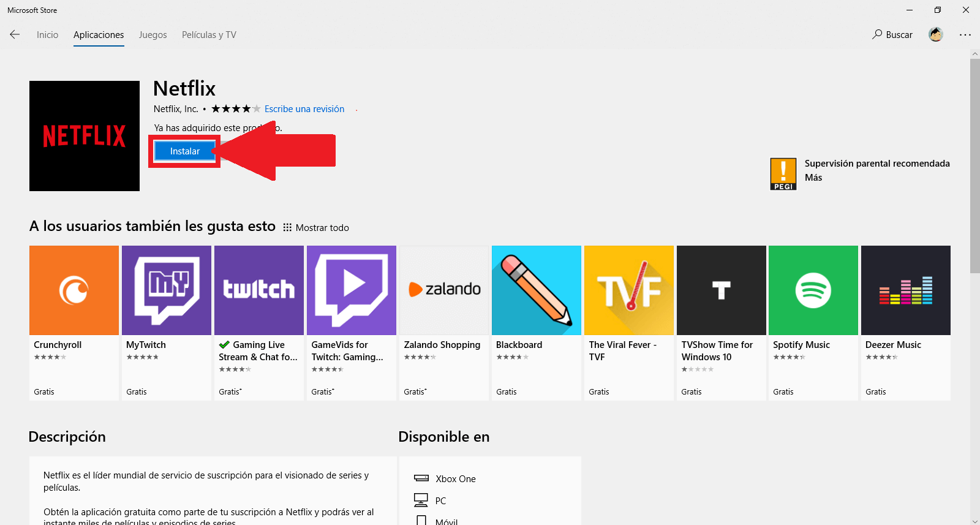Open the Películas y TV tab
Image resolution: width=980 pixels, height=525 pixels.
point(209,35)
